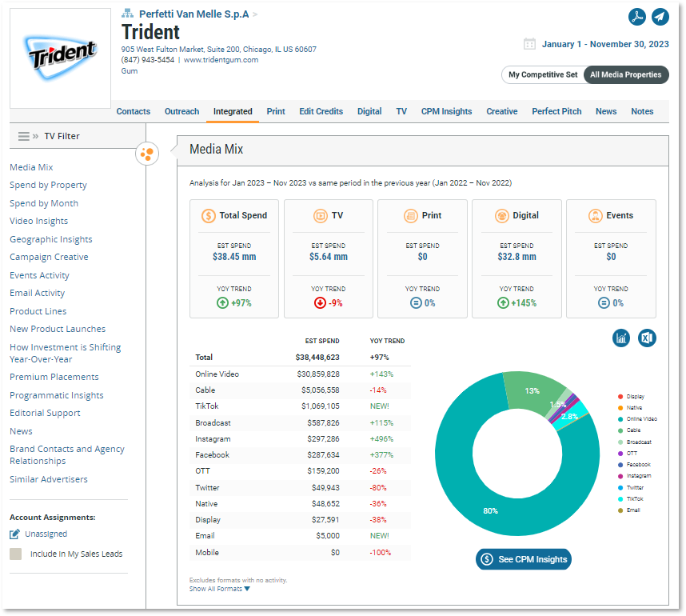Image resolution: width=686 pixels, height=616 pixels.
Task: Toggle OTT legend entry
Action: [628, 454]
